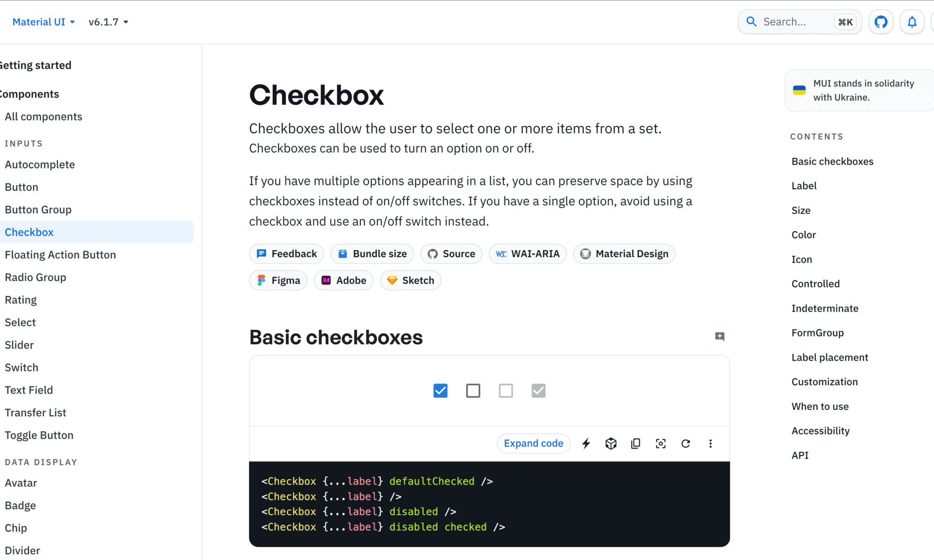
Task: Open the notifications bell
Action: pyautogui.click(x=912, y=22)
